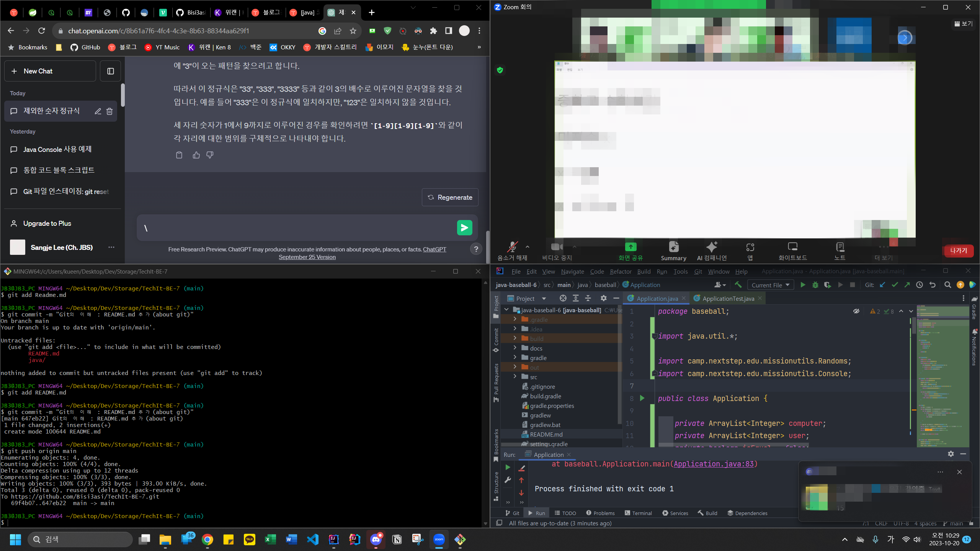Click the Run green play icon in IntelliJ toolbar
The height and width of the screenshot is (551, 980).
pyautogui.click(x=803, y=285)
